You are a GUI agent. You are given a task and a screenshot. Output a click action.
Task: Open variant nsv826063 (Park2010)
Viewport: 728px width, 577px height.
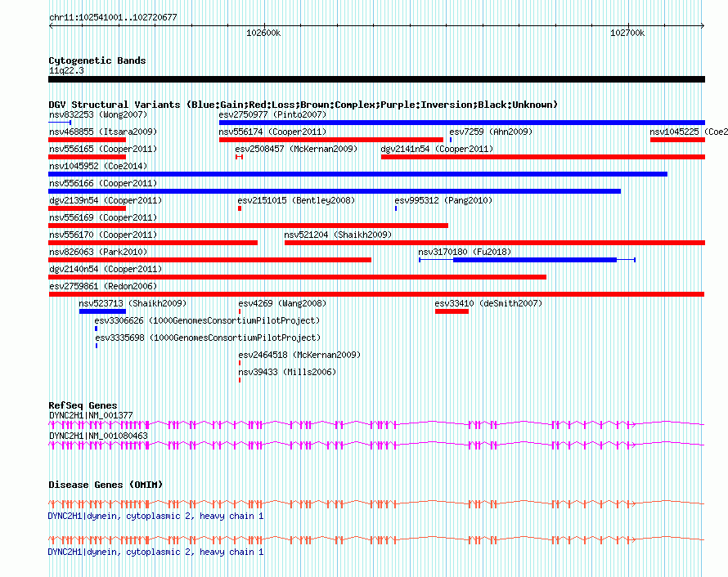pyautogui.click(x=98, y=252)
